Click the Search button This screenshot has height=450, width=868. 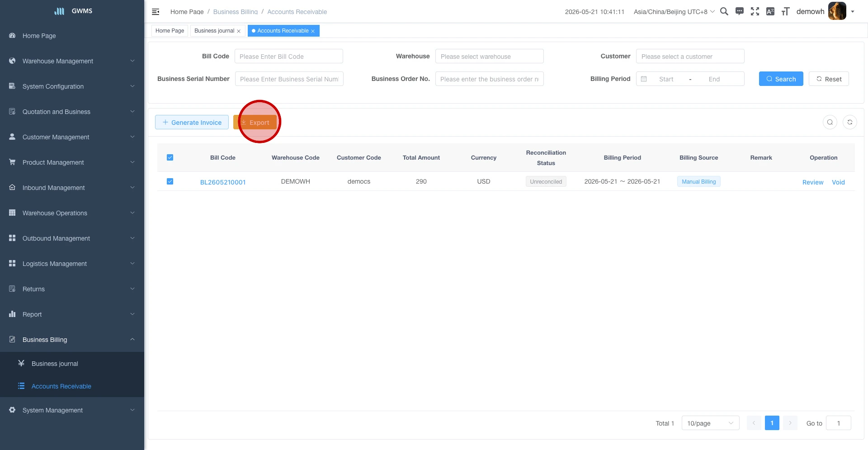click(781, 79)
